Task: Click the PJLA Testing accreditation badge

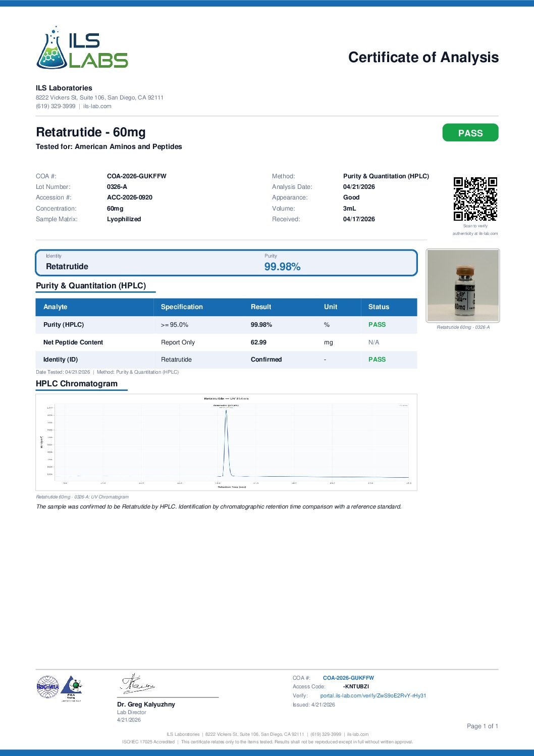Action: pos(71,688)
